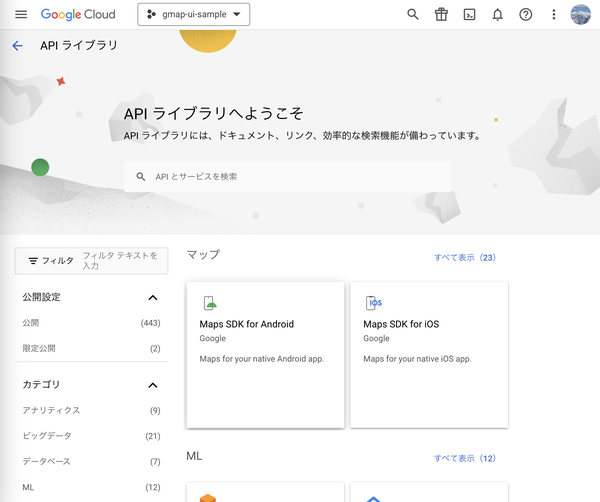Show all 23 マップ APIs
600x502 pixels.
(465, 258)
